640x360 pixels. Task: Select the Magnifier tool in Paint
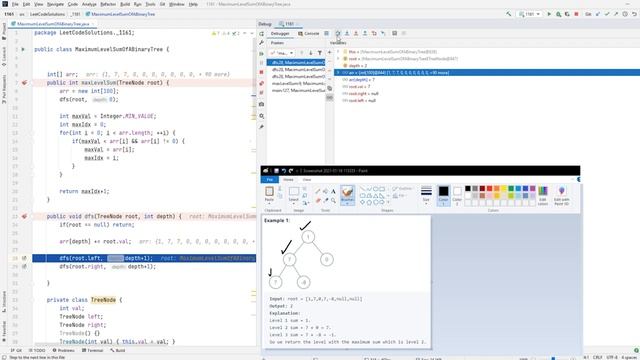(x=333, y=200)
